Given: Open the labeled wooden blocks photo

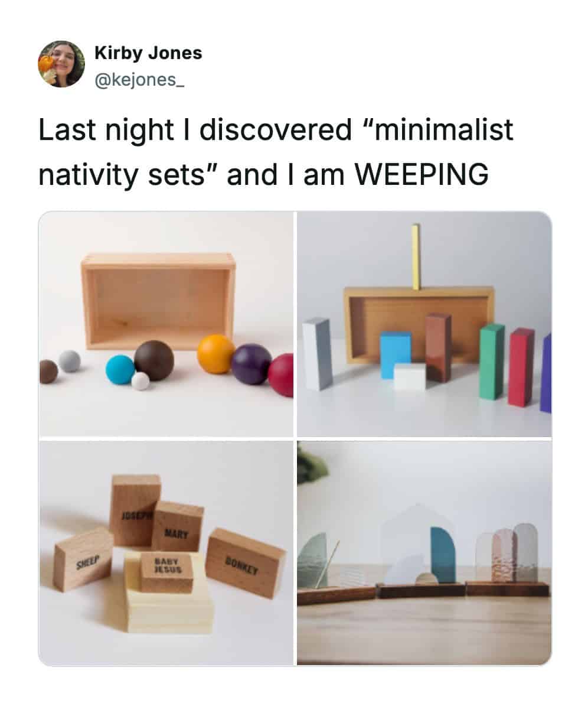Looking at the screenshot, I should 166,553.
